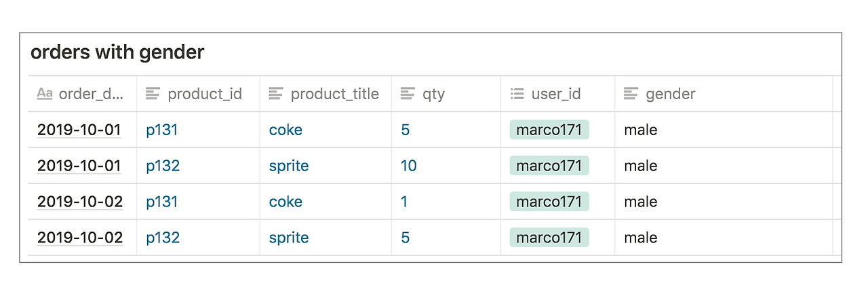Click the sprite cell in second row
Image resolution: width=868 pixels, height=294 pixels.
pos(289,166)
